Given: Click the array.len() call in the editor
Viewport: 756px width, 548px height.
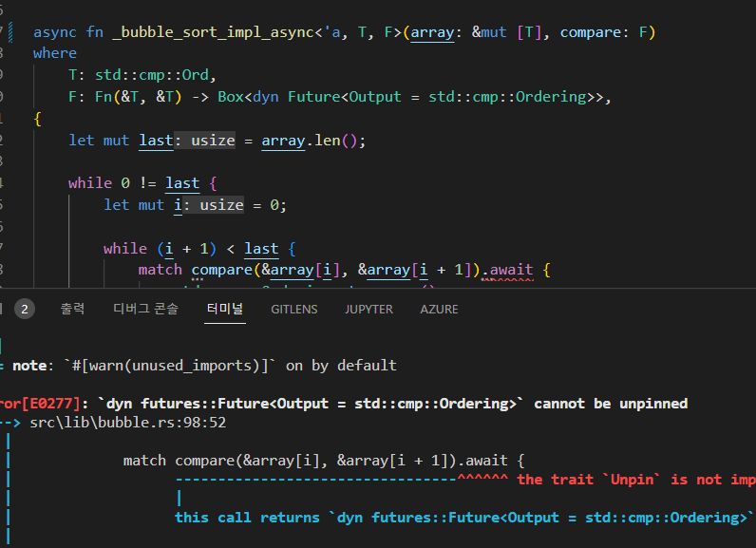Looking at the screenshot, I should 313,141.
